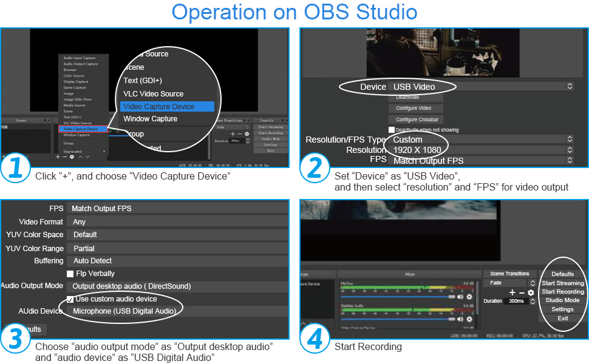589x364 pixels.
Task: Mute the Desktop Audio speaker icon
Action: (x=460, y=319)
